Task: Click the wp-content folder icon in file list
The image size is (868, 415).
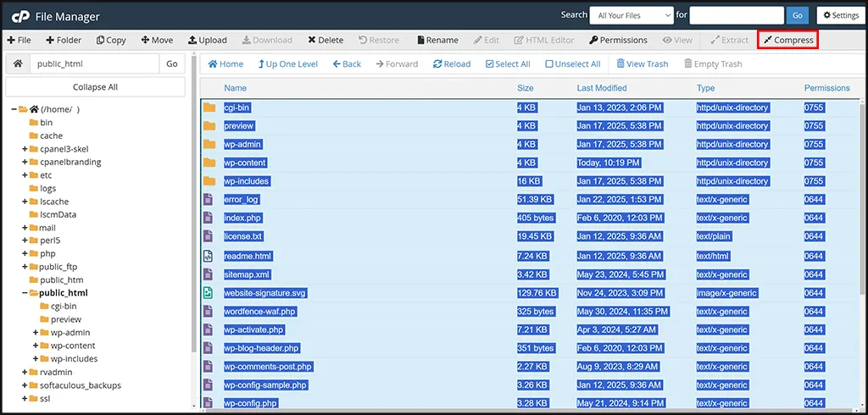Action: coord(209,163)
